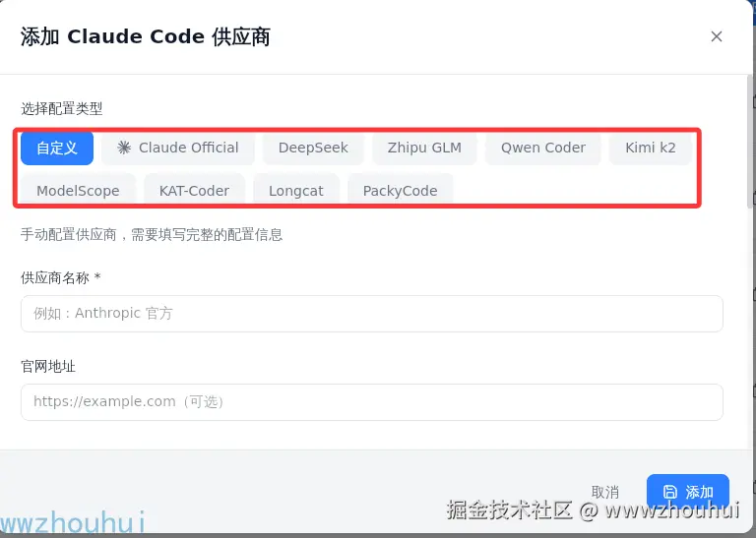
Task: Choose the Claude Official preset
Action: coord(178,148)
